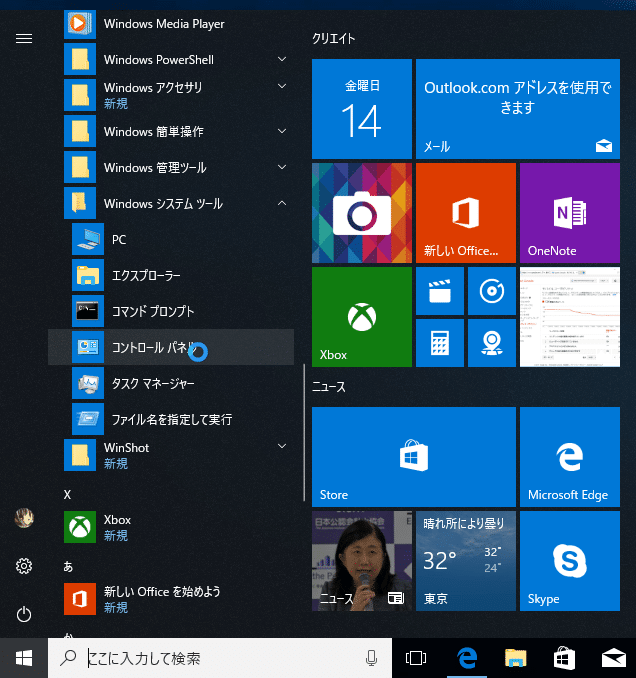Launch Xbox from the X app list

tap(171, 527)
